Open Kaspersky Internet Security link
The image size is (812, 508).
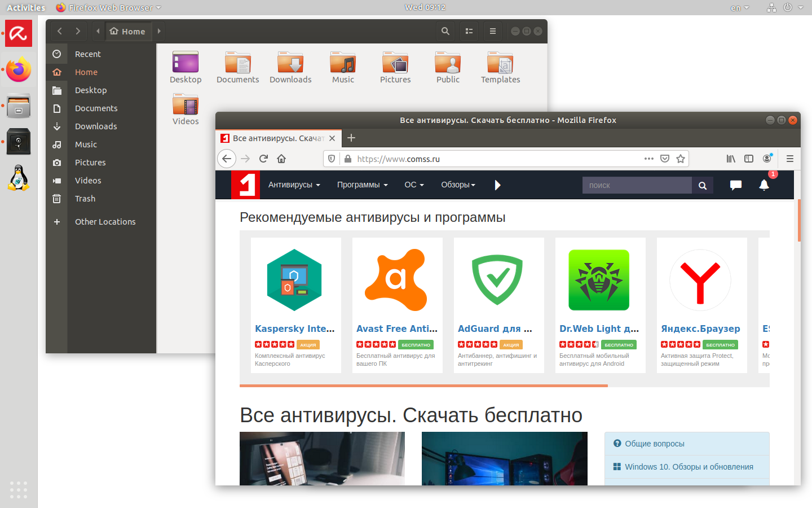click(295, 329)
